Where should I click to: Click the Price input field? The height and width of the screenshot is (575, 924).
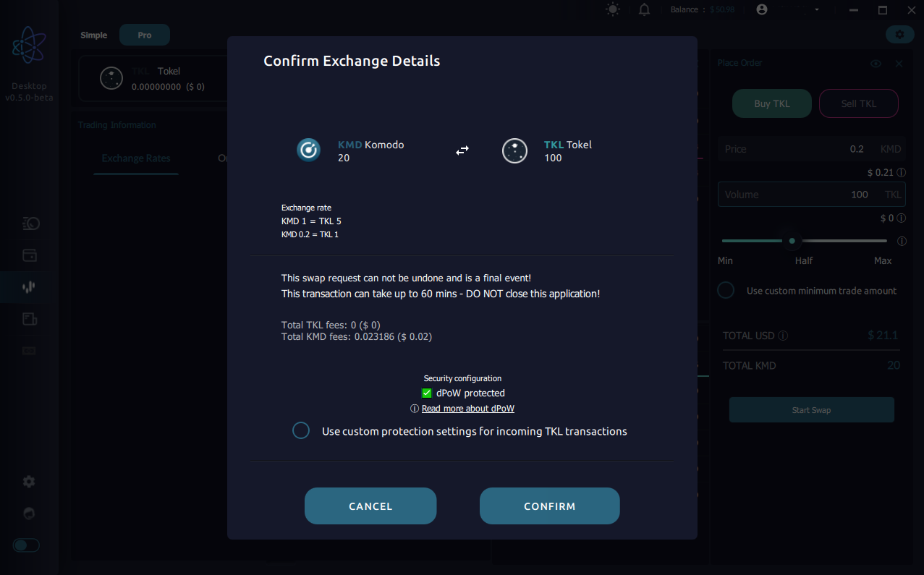coord(812,149)
